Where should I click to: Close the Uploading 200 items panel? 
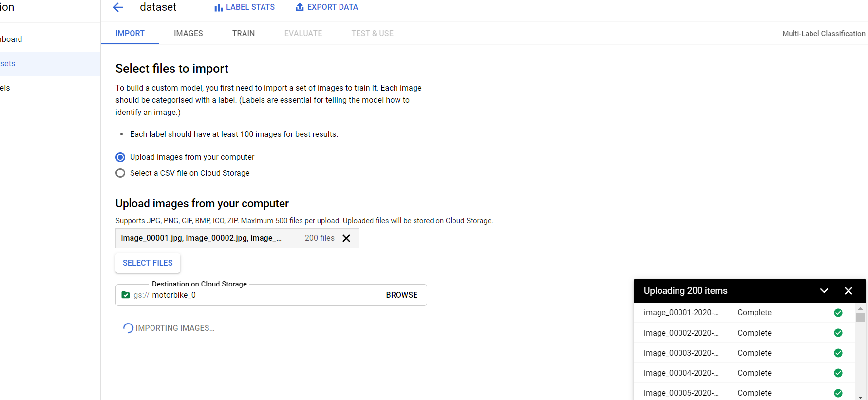pos(849,291)
